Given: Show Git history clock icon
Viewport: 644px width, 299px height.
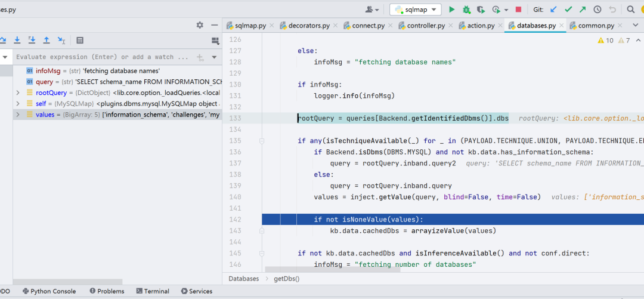Looking at the screenshot, I should (597, 10).
